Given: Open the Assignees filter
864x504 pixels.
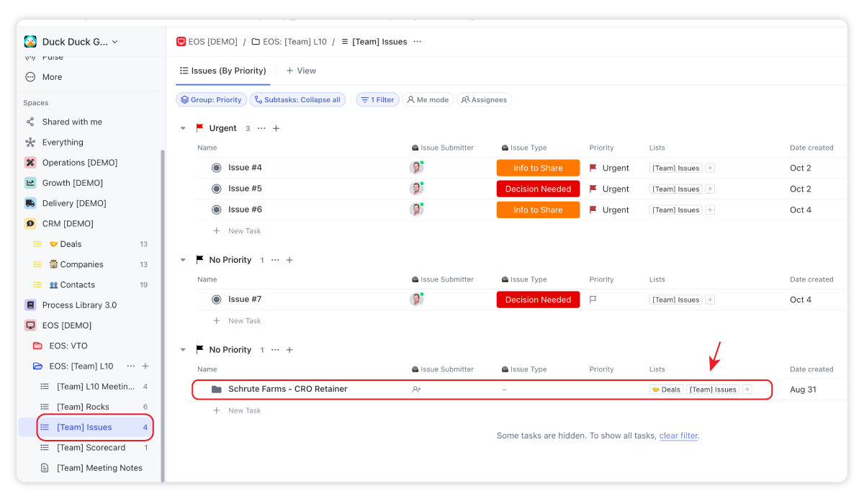Looking at the screenshot, I should point(484,100).
